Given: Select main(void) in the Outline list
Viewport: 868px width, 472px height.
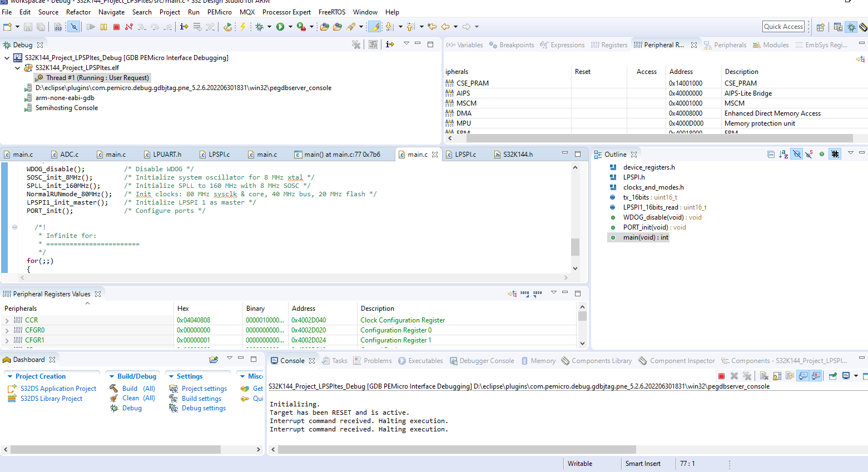Looking at the screenshot, I should 646,237.
